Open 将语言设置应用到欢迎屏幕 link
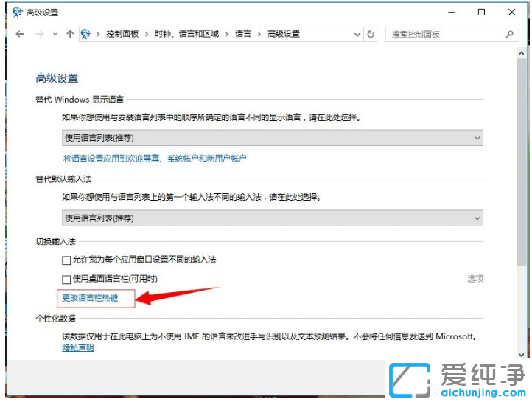The width and height of the screenshot is (532, 402). 154,158
